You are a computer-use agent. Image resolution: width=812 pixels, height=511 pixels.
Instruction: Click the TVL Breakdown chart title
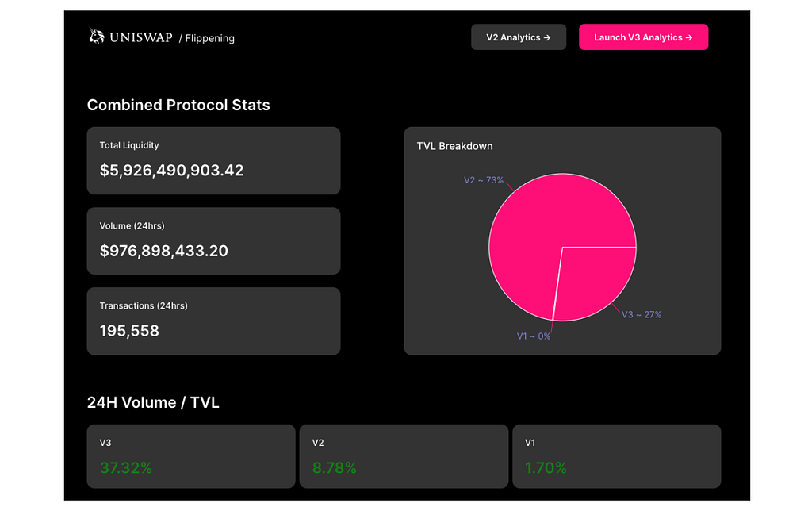click(454, 146)
